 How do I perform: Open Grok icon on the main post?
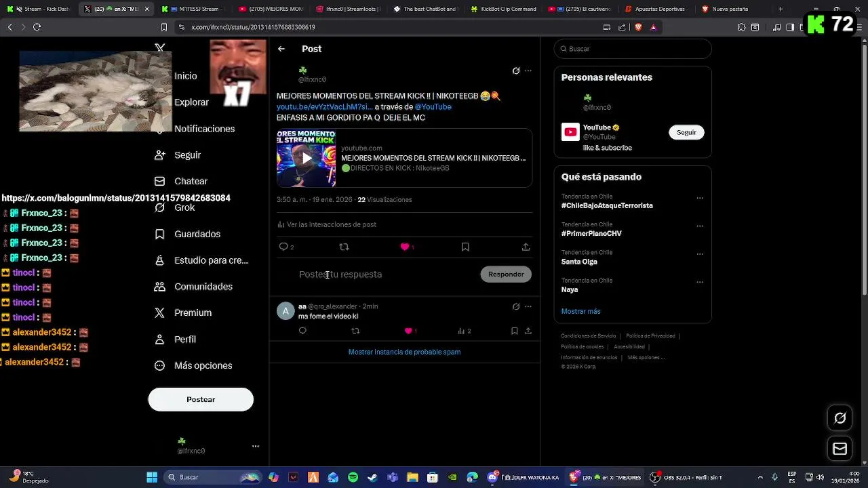516,70
